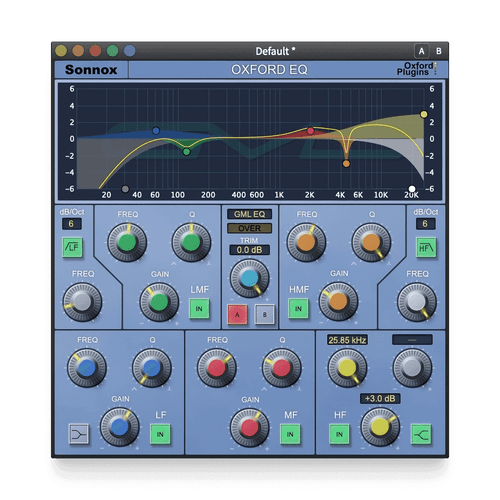Click the 1K frequency label on the graph
The image size is (500, 500).
tap(279, 195)
